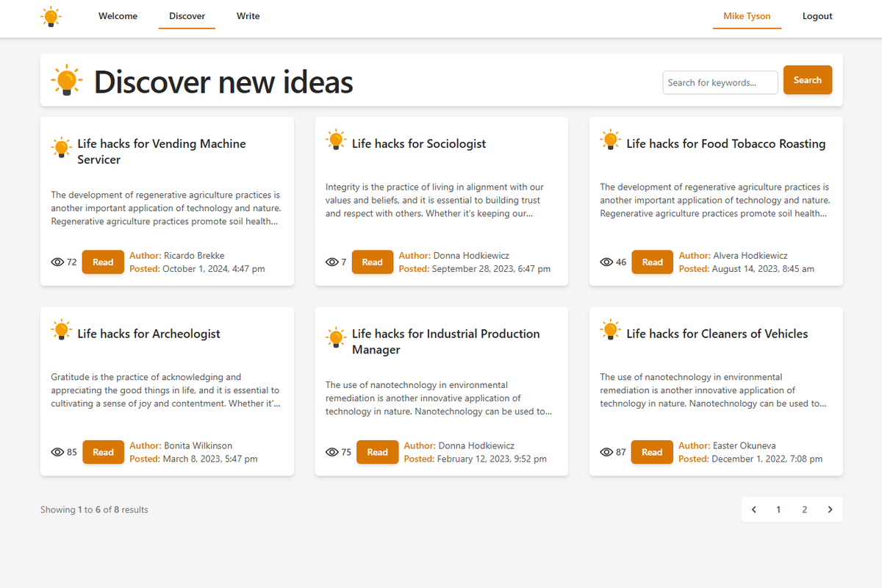Click posted date October 1, 2024, 4:47 pm
Viewport: 882px width, 588px height.
(214, 269)
